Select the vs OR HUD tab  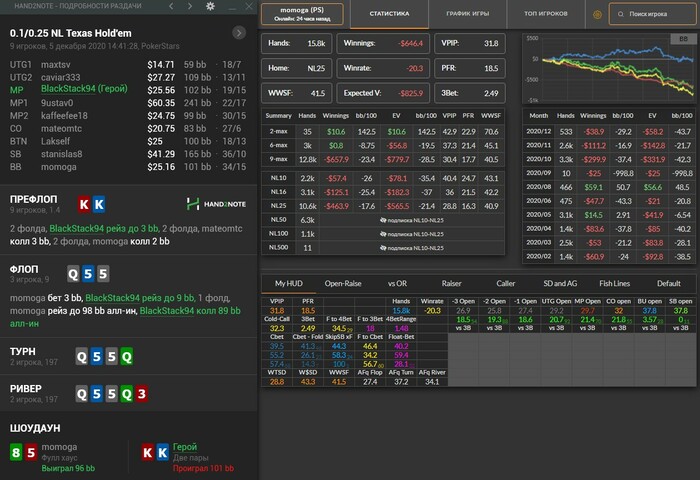pos(397,284)
